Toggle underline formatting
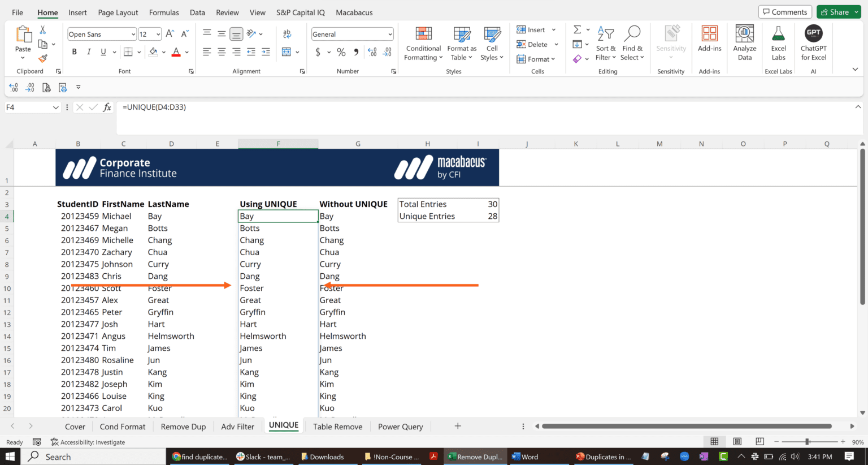This screenshot has width=868, height=465. pyautogui.click(x=104, y=51)
